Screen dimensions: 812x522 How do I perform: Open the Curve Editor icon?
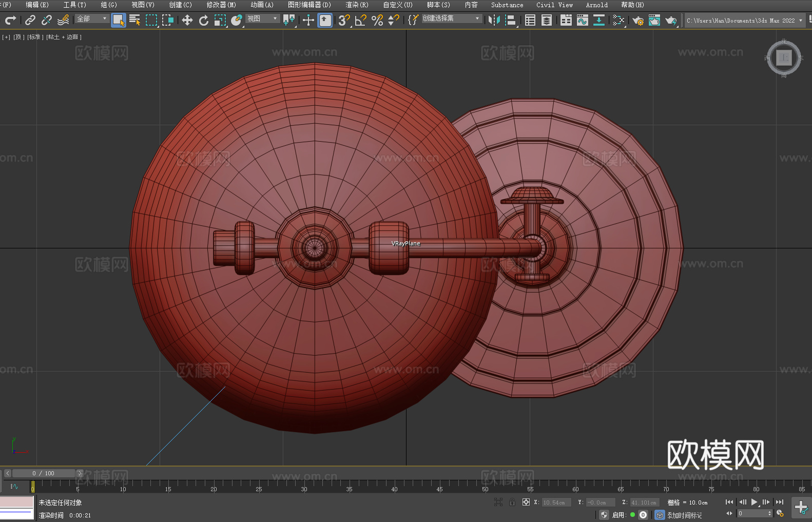tap(582, 20)
